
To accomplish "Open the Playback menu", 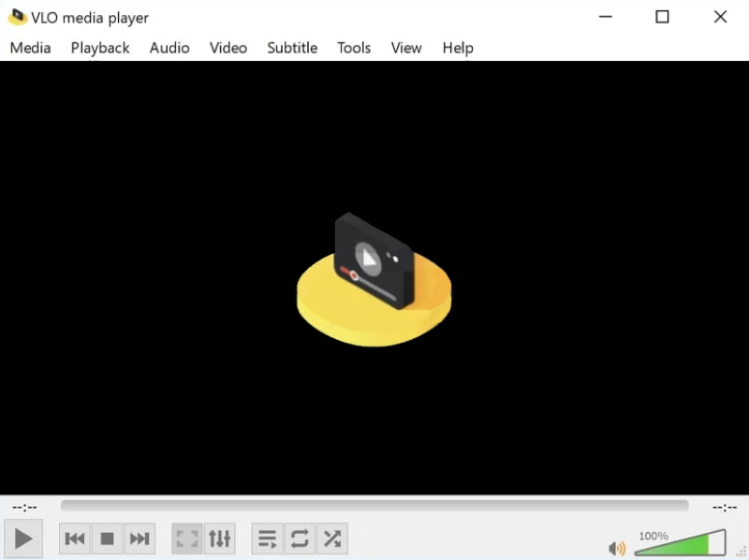I will click(x=100, y=48).
